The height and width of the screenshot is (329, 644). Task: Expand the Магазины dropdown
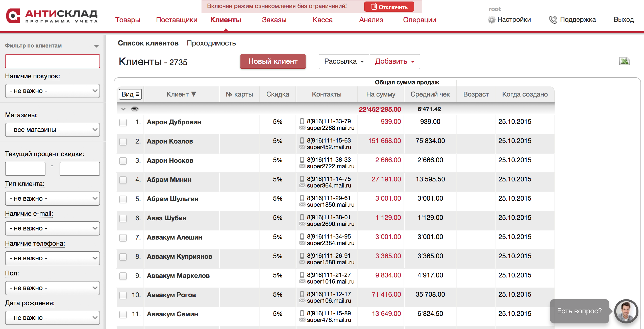(x=53, y=130)
